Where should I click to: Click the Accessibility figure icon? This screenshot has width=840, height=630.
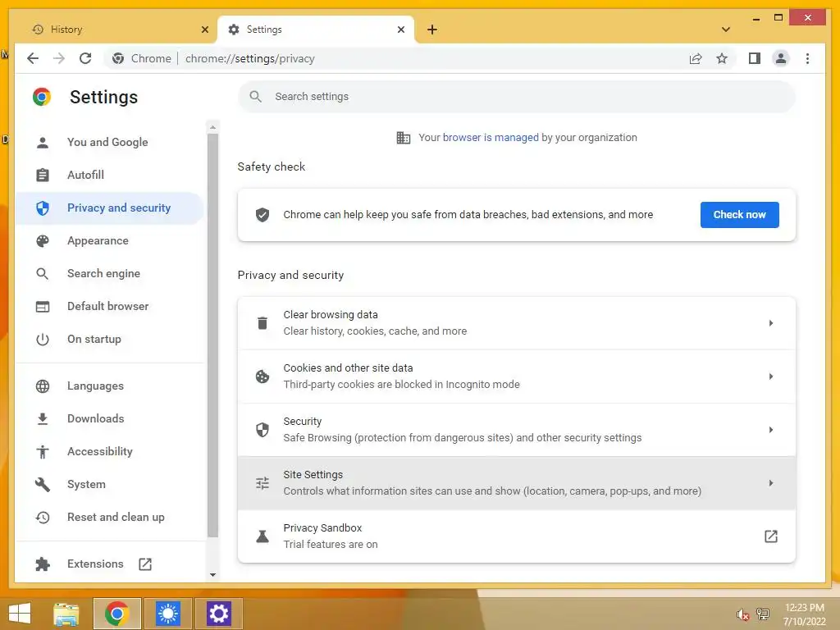click(43, 452)
